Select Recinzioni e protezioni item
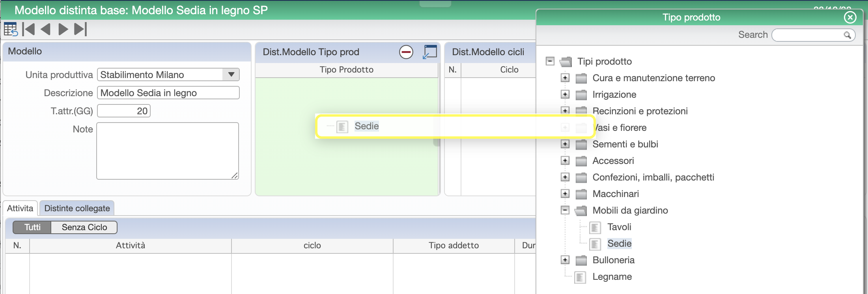 tap(640, 111)
